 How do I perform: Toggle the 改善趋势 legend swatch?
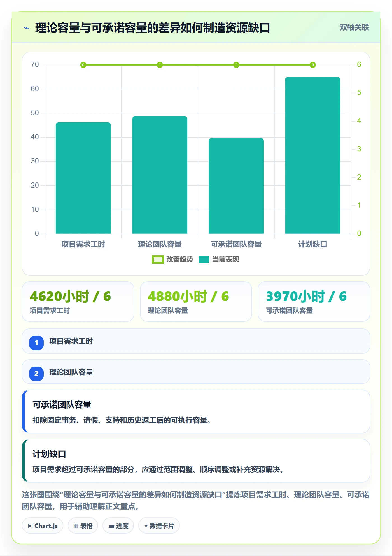pos(158,260)
